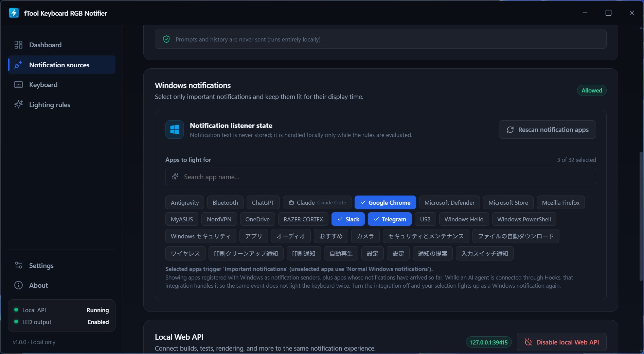
Task: Go to the Keyboard section
Action: coord(61,85)
